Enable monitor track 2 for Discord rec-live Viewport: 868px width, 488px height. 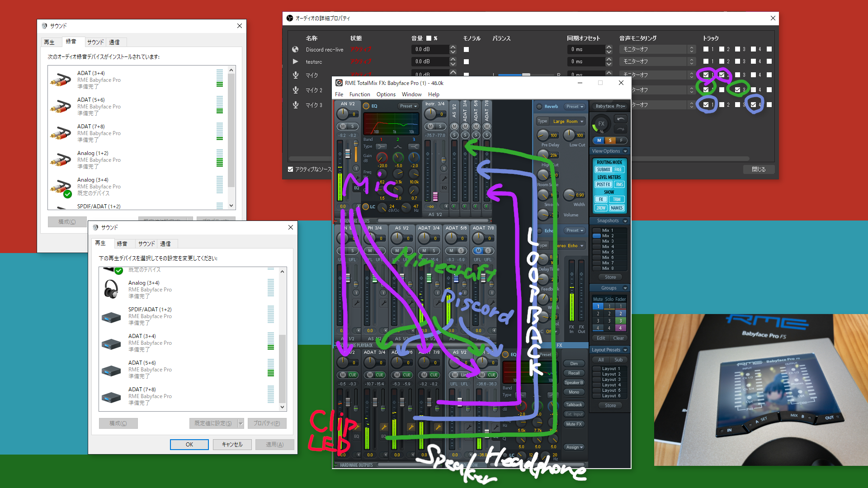click(x=722, y=49)
